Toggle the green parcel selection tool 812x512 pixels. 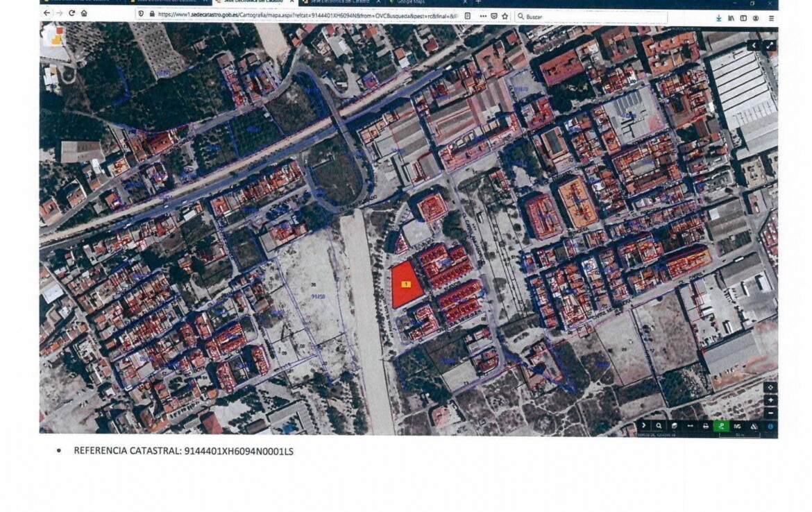tap(722, 426)
